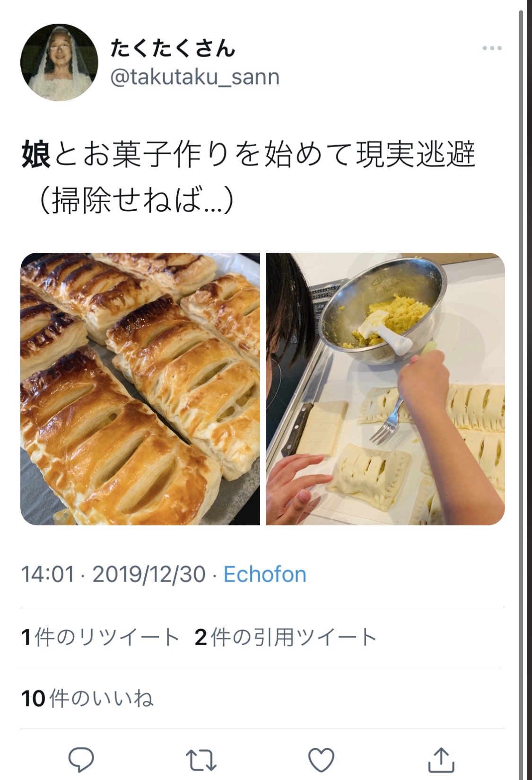View the 2件の引用ツイート list

[x=286, y=637]
